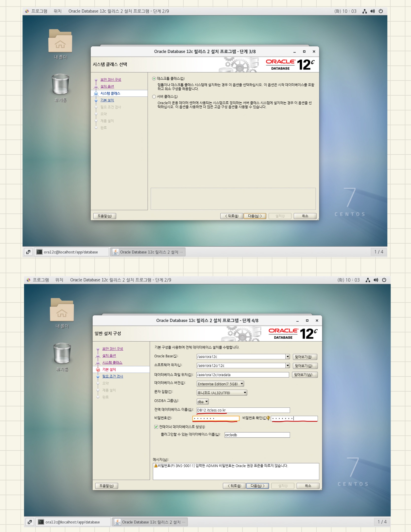Image resolution: width=411 pixels, height=532 pixels.
Task: Click show-desktop icon in taskbar under step 3/8 window
Action: pyautogui.click(x=28, y=252)
